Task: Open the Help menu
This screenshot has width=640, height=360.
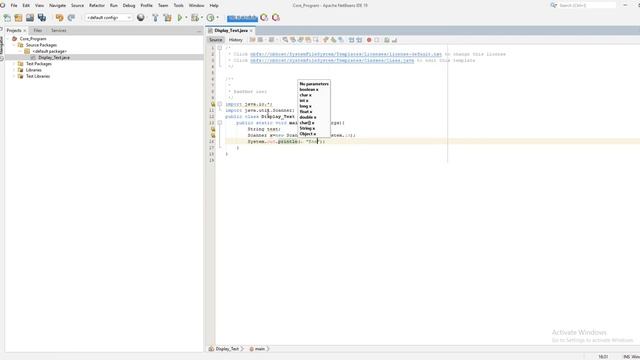Action: pyautogui.click(x=214, y=5)
